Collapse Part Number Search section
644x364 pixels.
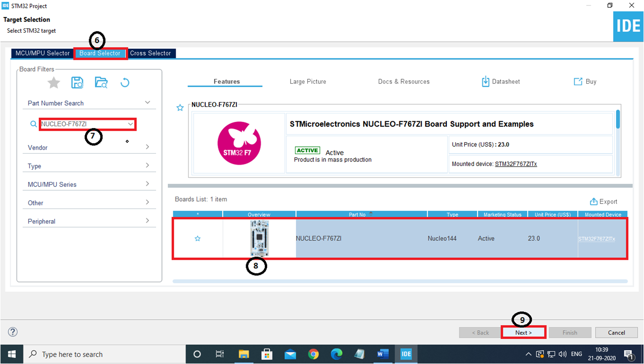pos(148,103)
